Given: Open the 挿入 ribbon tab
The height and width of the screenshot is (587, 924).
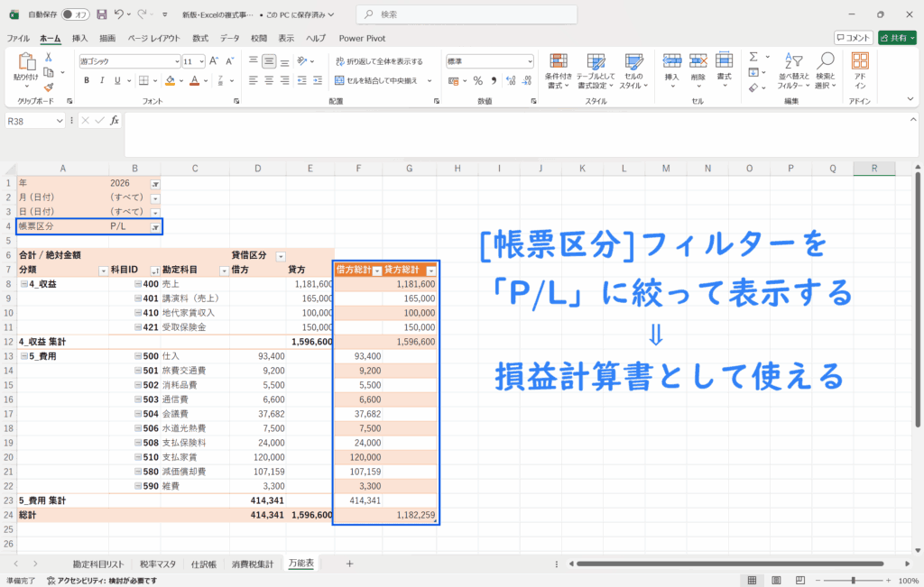Looking at the screenshot, I should 79,38.
